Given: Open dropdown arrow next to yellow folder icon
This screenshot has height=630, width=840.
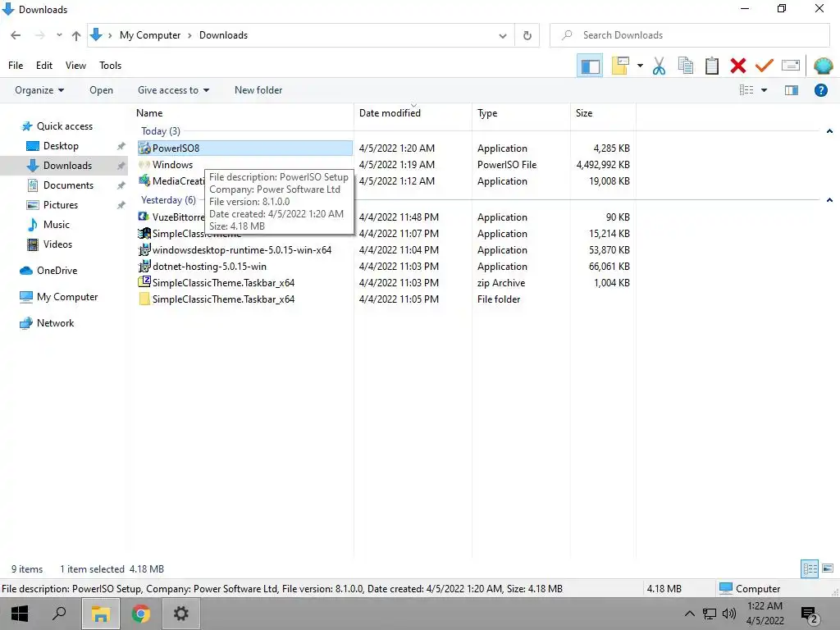Looking at the screenshot, I should point(640,66).
